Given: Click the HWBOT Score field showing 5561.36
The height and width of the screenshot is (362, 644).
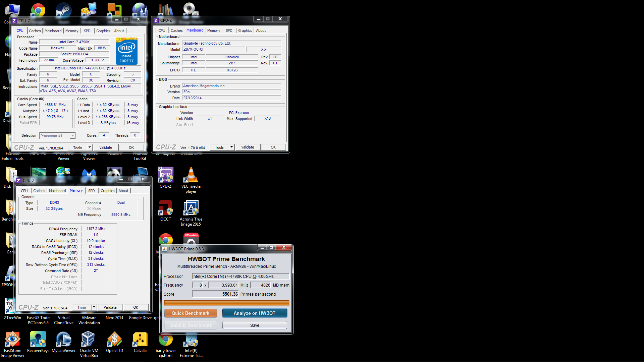Looking at the screenshot, I should point(215,294).
